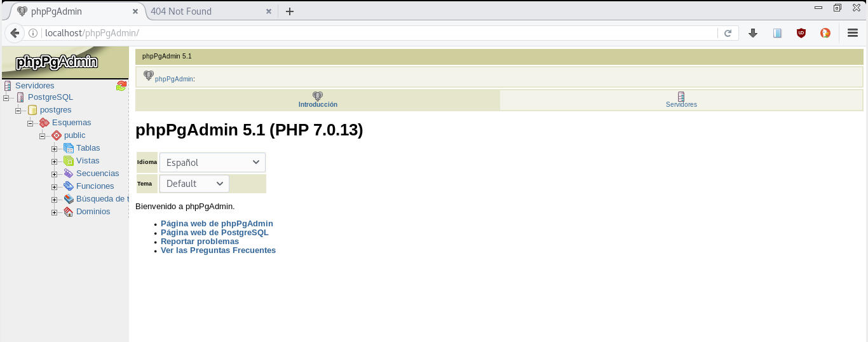Click elephant icon in phpPgAdmin breadcrumb
The height and width of the screenshot is (342, 868).
(x=149, y=76)
